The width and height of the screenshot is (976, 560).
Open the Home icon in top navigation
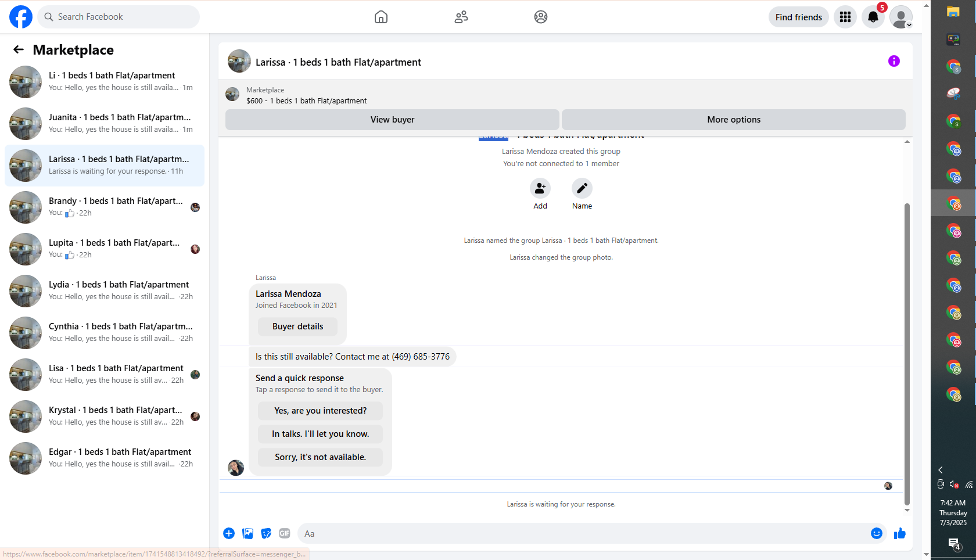381,17
